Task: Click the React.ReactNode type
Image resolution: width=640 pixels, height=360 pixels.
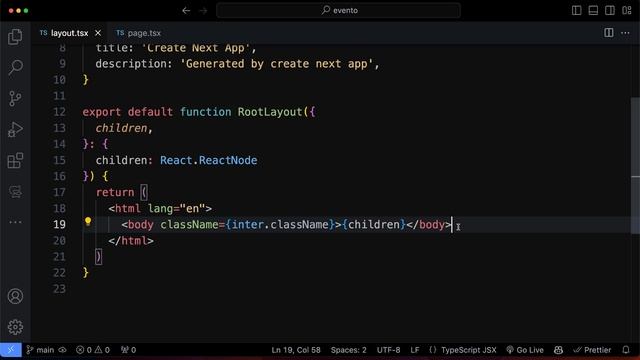Action: click(x=209, y=160)
